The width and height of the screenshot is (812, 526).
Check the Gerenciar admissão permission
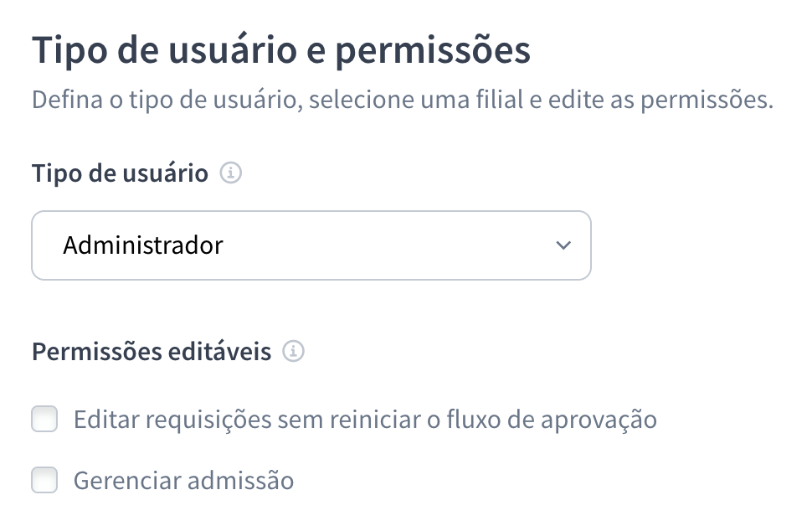[x=44, y=480]
